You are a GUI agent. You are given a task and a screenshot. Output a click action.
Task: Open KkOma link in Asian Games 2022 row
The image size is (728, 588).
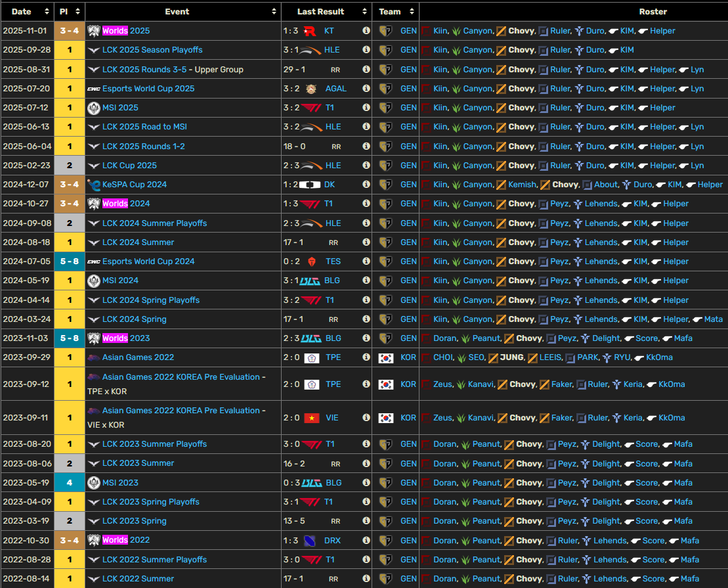click(x=659, y=357)
